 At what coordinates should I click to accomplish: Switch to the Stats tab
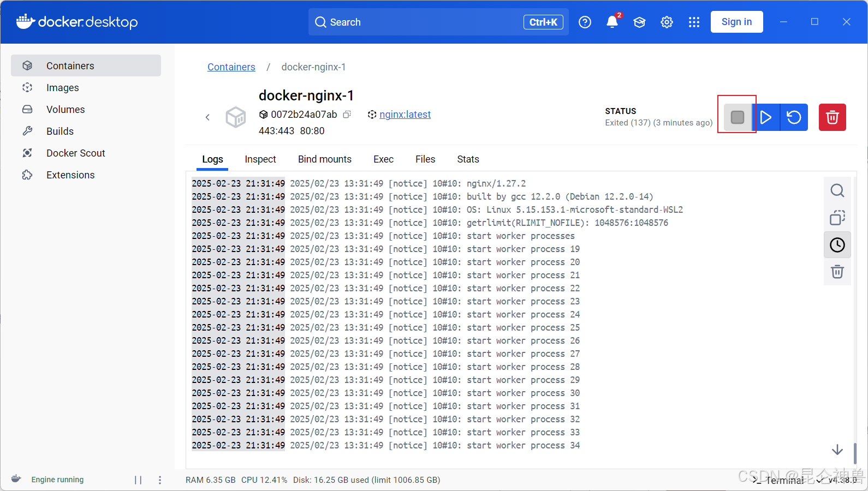[x=468, y=159]
